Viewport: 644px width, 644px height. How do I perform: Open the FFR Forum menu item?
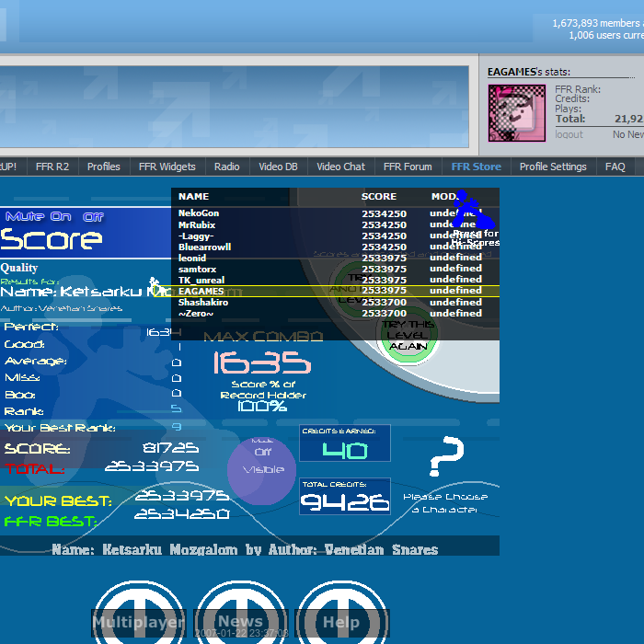(408, 167)
